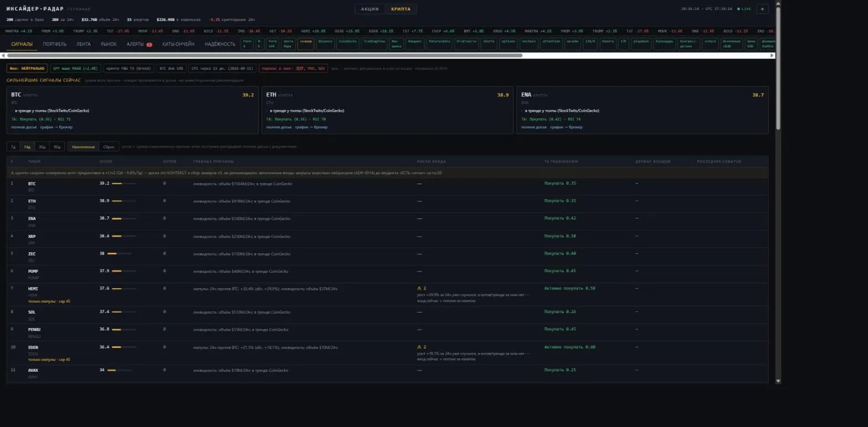Screen dimensions: 868x427
Task: Click the horizontal scrollbar right arrow
Action: coord(772,55)
